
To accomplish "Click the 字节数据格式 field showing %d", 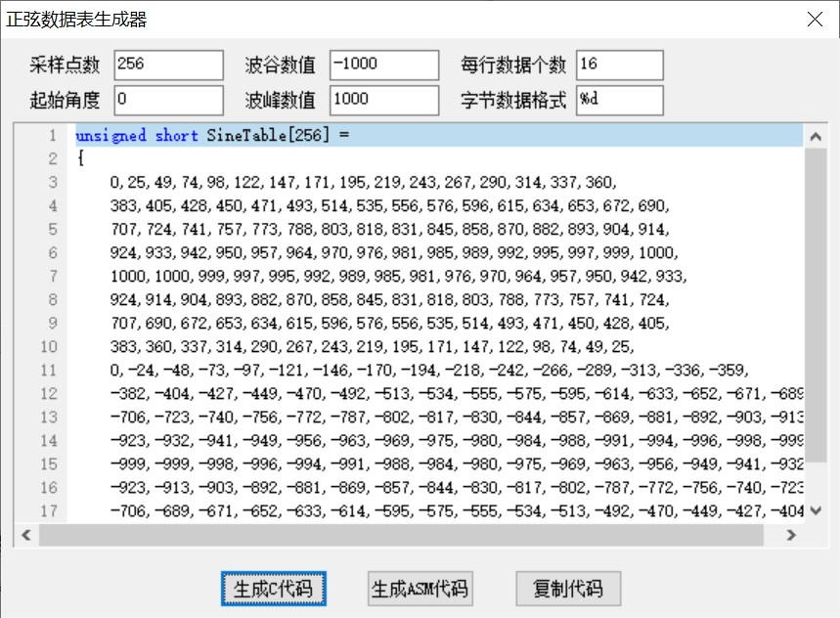I will click(618, 100).
